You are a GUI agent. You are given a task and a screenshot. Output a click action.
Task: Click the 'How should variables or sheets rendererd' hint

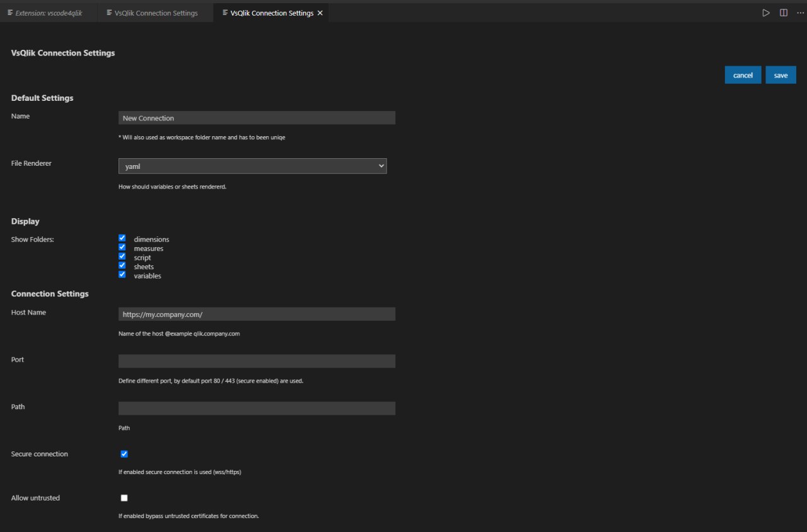pyautogui.click(x=172, y=187)
